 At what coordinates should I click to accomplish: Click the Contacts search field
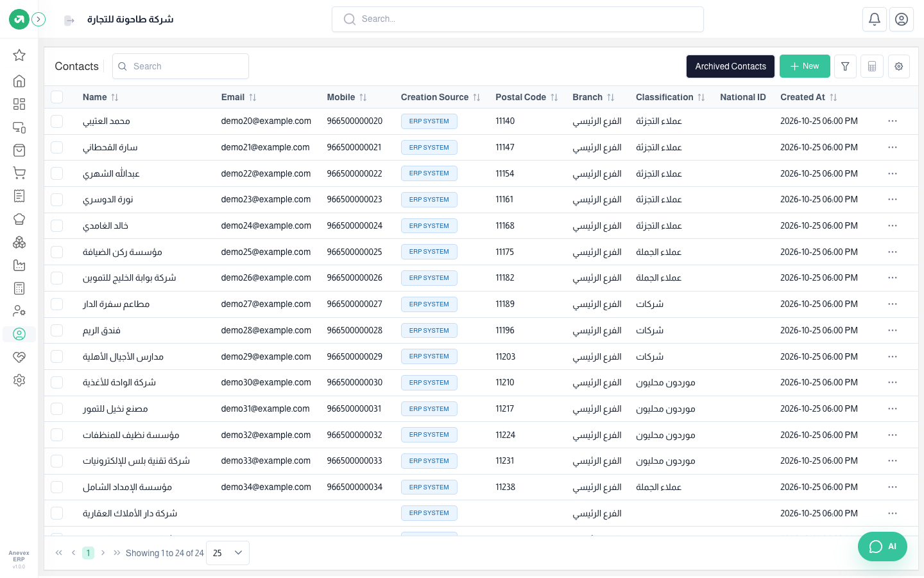(x=180, y=66)
